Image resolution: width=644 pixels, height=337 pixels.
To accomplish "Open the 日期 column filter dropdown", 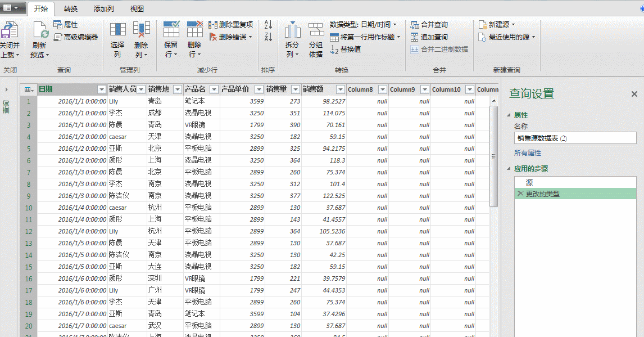I will coord(101,89).
